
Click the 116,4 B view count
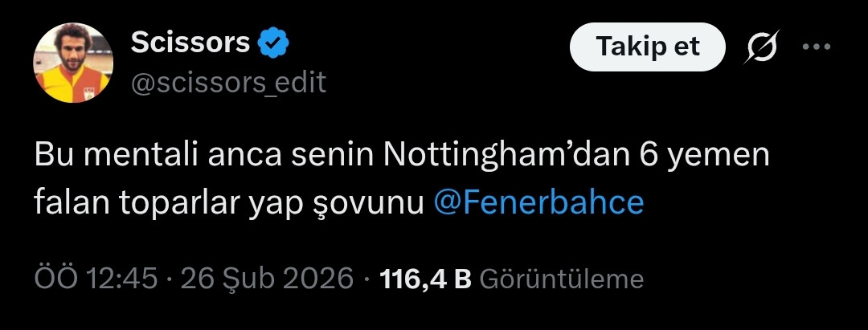point(425,279)
